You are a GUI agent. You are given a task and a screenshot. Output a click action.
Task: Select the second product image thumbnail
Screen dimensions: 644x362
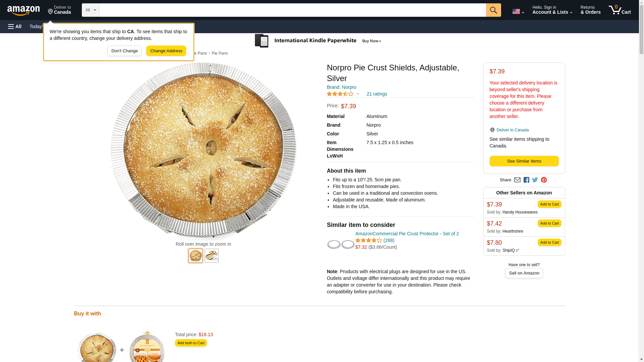[x=212, y=256]
